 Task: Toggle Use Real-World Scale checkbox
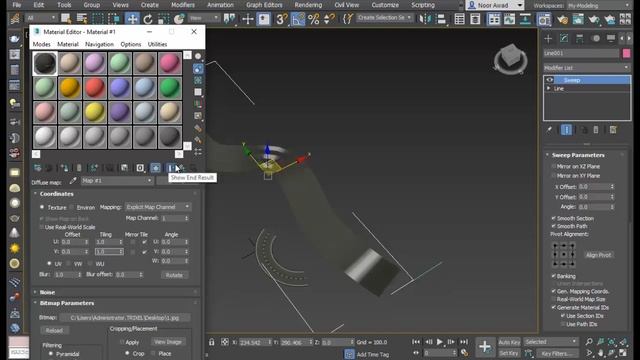pyautogui.click(x=42, y=227)
